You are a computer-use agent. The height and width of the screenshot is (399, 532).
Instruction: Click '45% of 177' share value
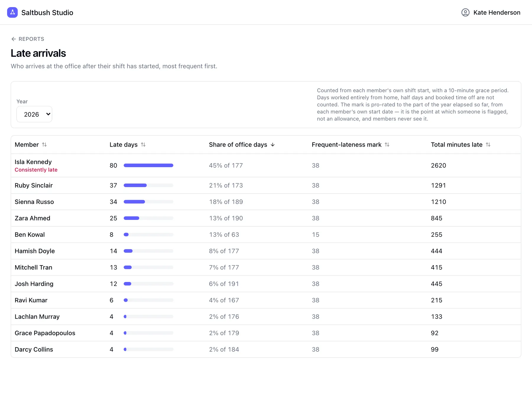click(226, 166)
